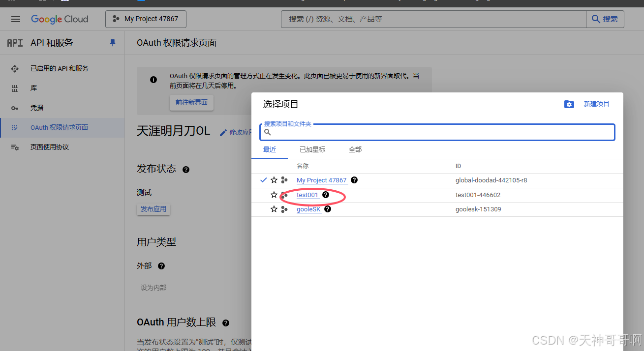Viewport: 644px width, 351px height.
Task: Click the 搜索 search button
Action: click(x=605, y=19)
